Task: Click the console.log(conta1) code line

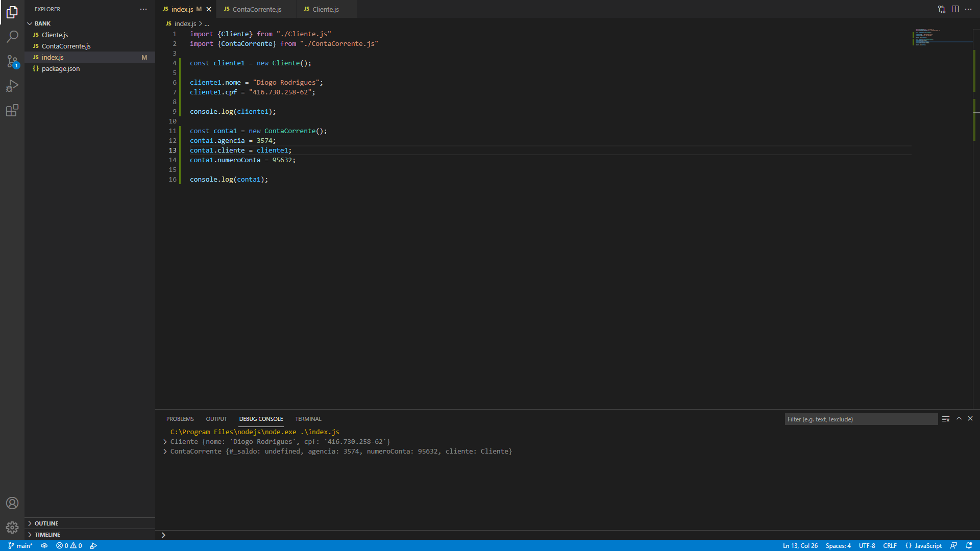Action: pyautogui.click(x=229, y=180)
